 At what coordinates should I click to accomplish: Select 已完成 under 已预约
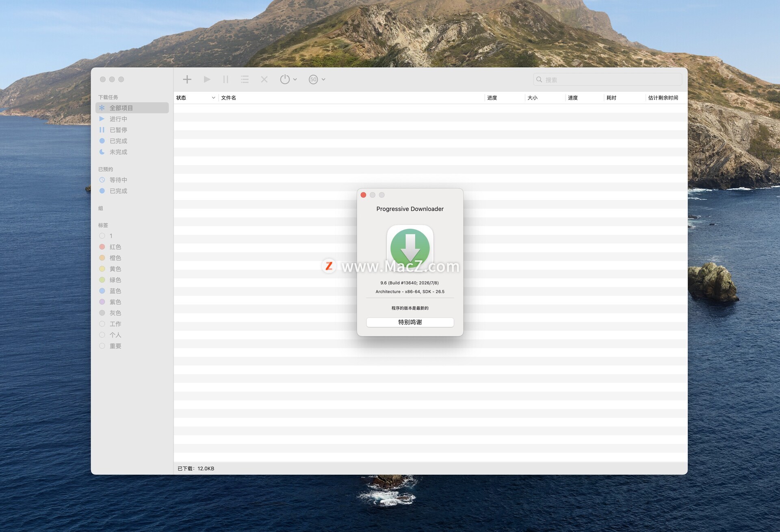click(132, 191)
